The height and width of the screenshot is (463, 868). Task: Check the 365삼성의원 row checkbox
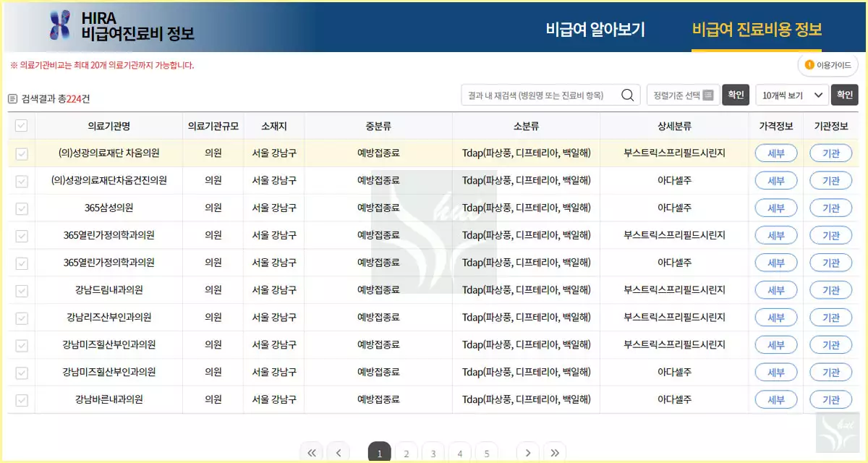22,208
